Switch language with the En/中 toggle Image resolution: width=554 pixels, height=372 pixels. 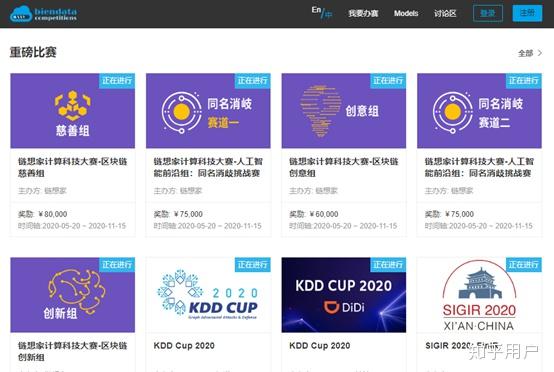[322, 12]
